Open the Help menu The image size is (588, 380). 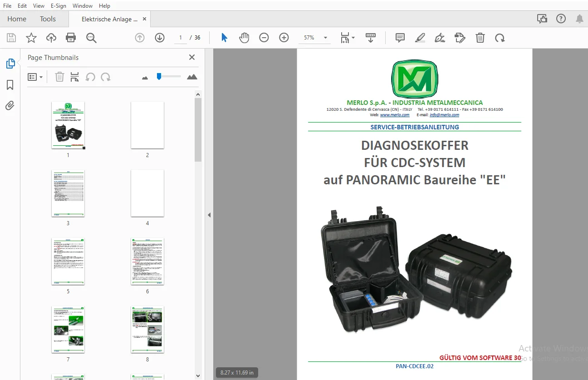(104, 6)
